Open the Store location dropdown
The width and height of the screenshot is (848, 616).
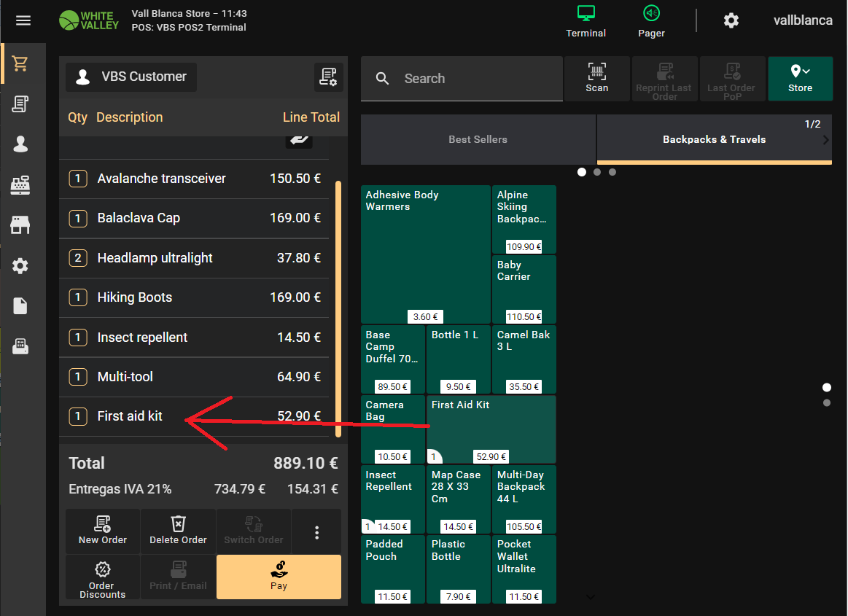(800, 79)
